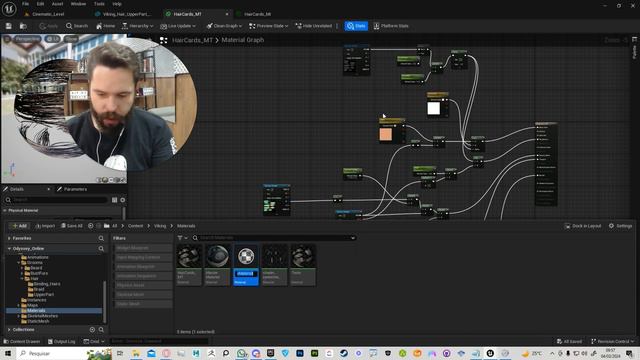Open the viewport hamburger options menu
The width and height of the screenshot is (640, 360).
(7, 39)
